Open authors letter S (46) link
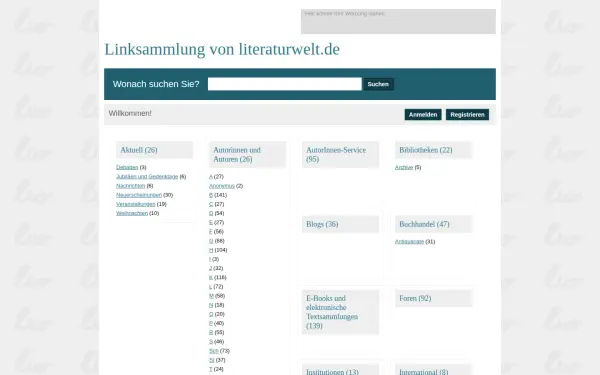The width and height of the screenshot is (600, 375). [211, 342]
